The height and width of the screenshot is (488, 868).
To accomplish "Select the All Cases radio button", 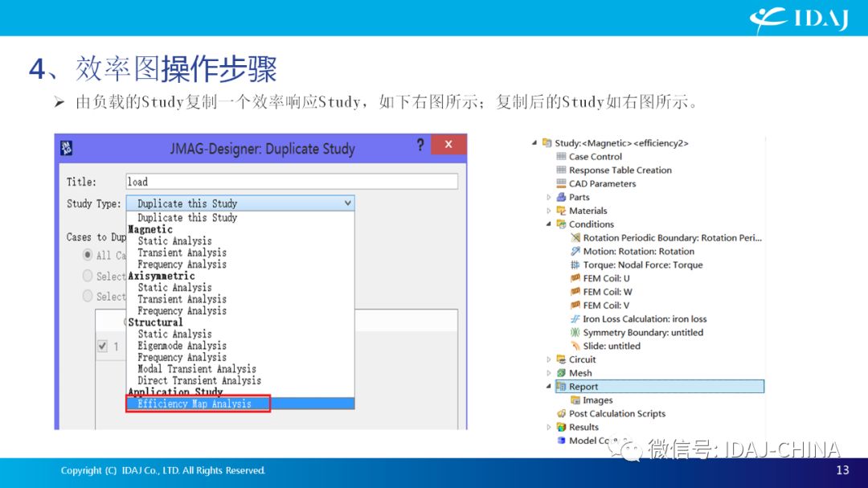I will pos(88,255).
